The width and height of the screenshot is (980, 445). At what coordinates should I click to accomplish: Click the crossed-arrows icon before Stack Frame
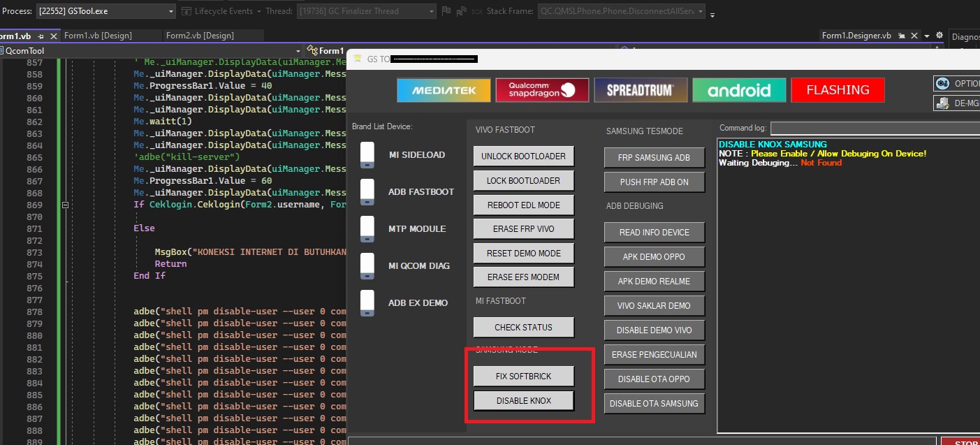[476, 11]
